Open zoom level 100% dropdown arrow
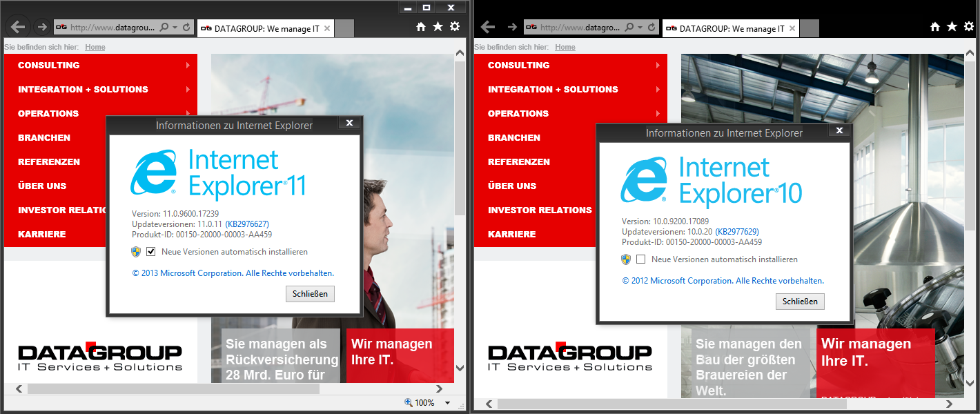The image size is (980, 414). click(447, 403)
